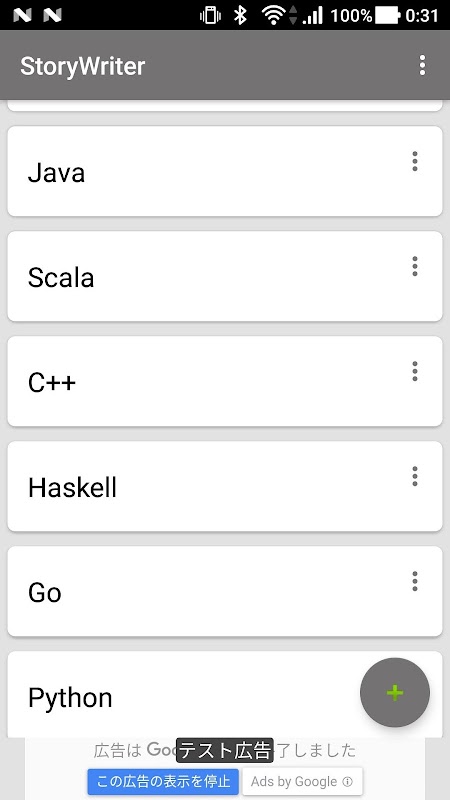Tap the Bluetooth status bar icon
450x800 pixels.
click(240, 15)
